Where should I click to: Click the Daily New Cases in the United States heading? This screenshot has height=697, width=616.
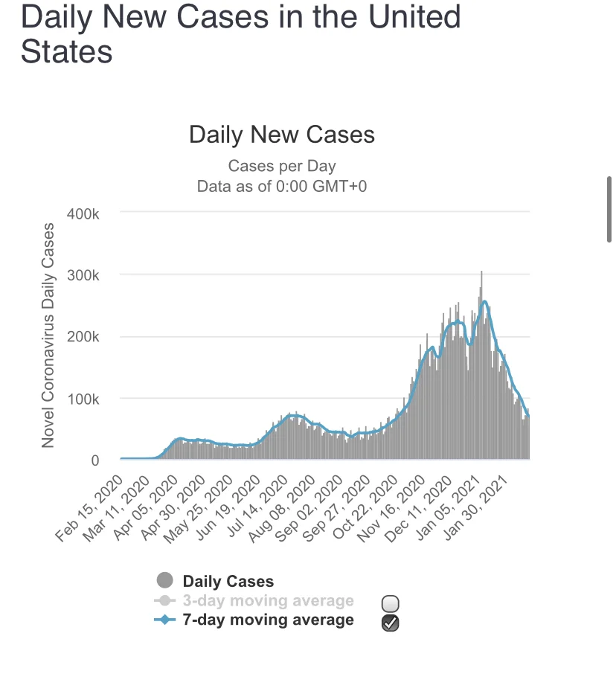coord(240,34)
